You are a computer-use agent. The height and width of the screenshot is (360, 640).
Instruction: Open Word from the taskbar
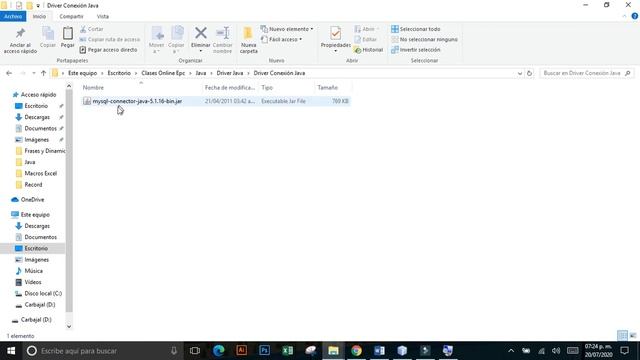[379, 351]
